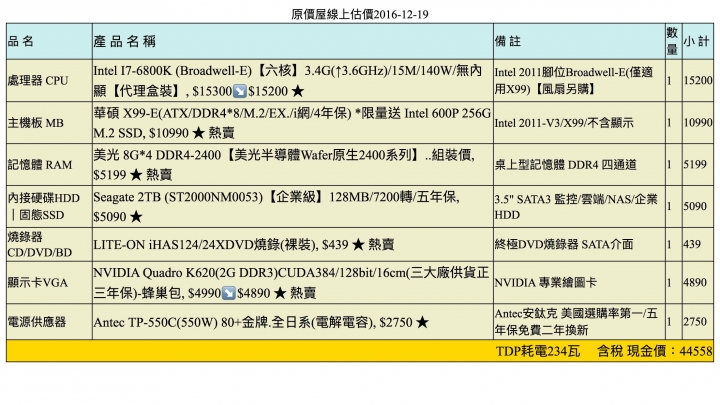Click the subtotal 10990
The height and width of the screenshot is (405, 720).
pos(698,123)
